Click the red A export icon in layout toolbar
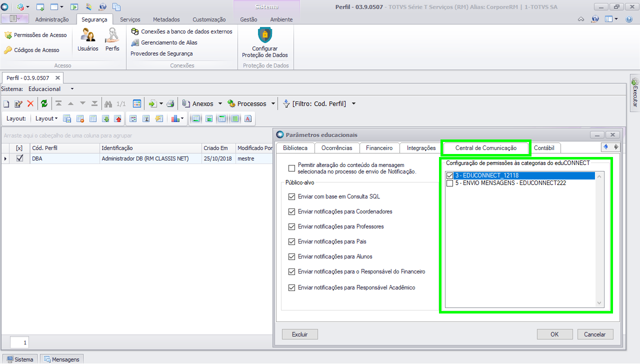640x364 pixels. [247, 118]
